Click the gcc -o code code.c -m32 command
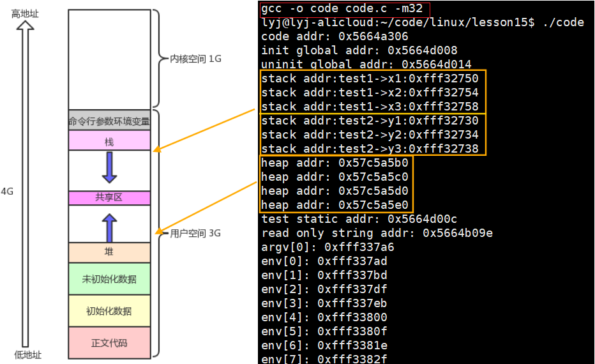Image resolution: width=595 pixels, height=364 pixels. click(x=342, y=8)
